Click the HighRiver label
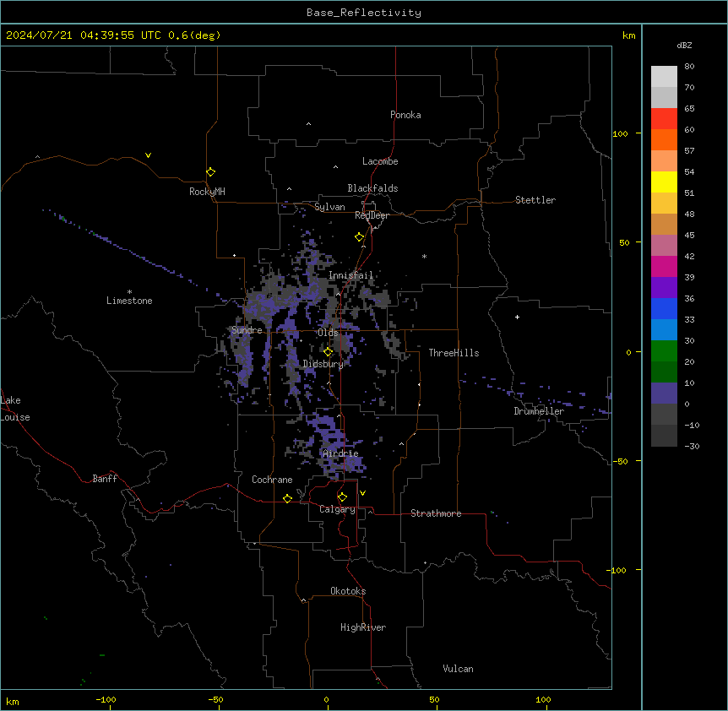Screen dimensions: 728x711 click(x=363, y=627)
